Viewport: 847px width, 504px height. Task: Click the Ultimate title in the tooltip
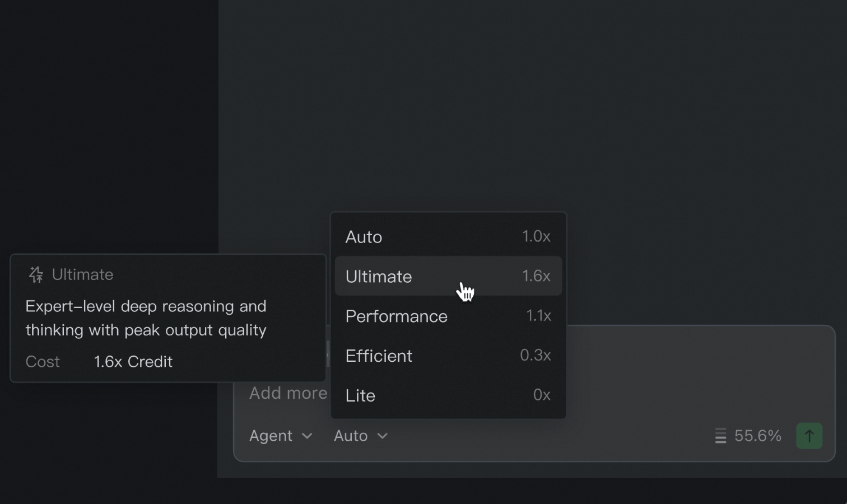(82, 274)
